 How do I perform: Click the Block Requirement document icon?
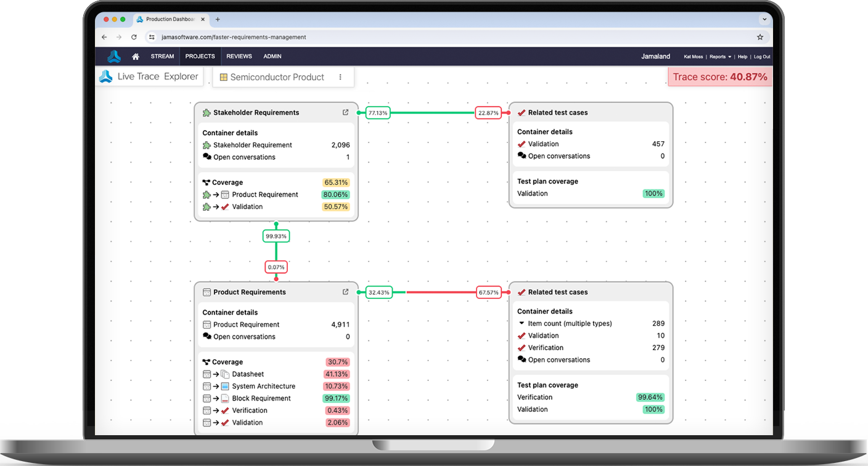pyautogui.click(x=224, y=398)
